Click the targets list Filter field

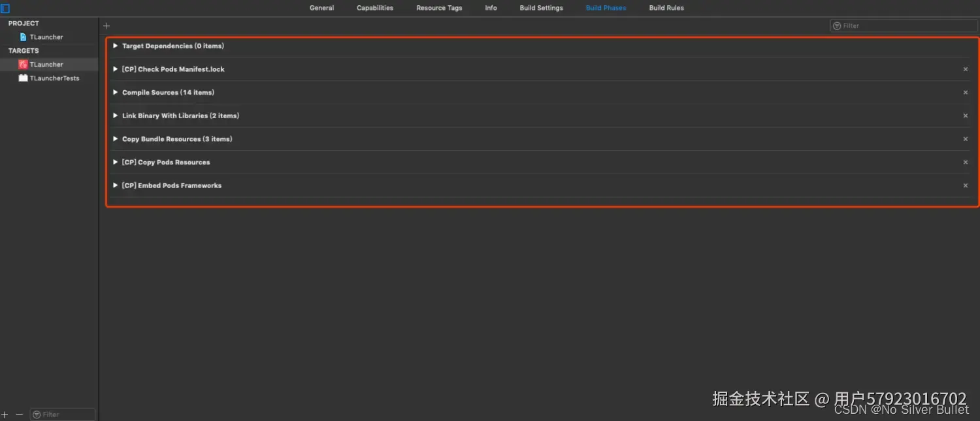click(x=63, y=414)
